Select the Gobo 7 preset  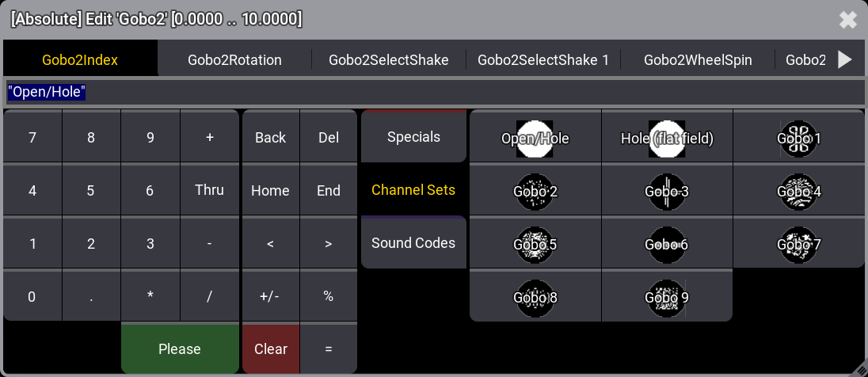pos(798,244)
